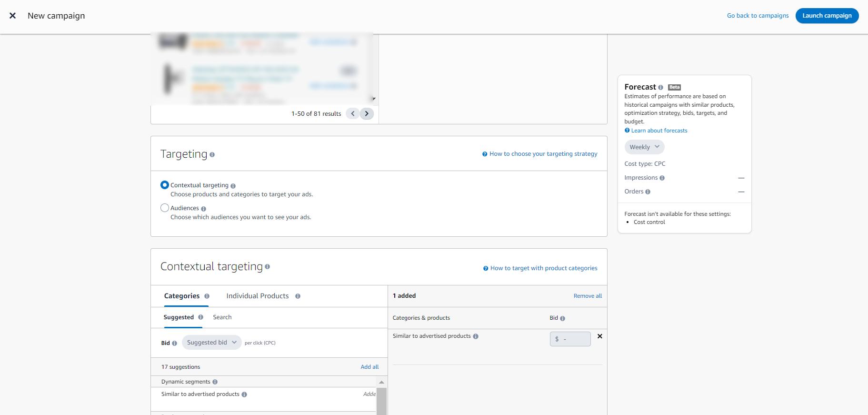This screenshot has width=868, height=415.
Task: Click info icon beside Audiences option
Action: click(x=203, y=209)
